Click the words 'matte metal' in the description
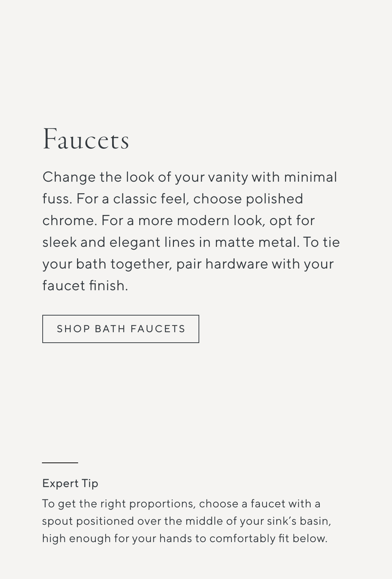 coord(257,242)
